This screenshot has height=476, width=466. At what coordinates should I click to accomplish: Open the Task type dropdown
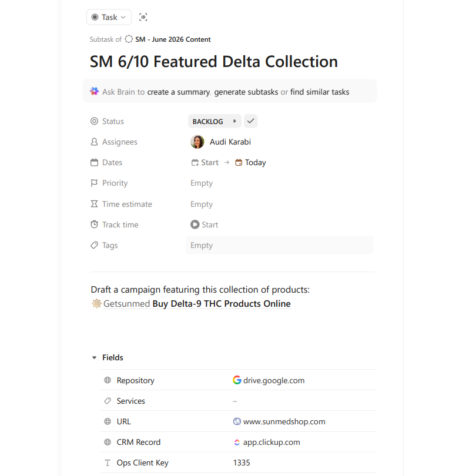[109, 17]
